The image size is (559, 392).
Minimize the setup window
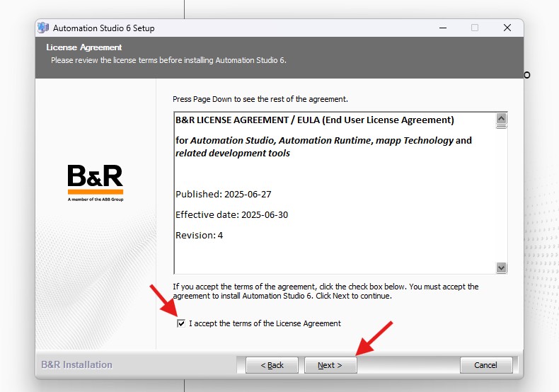click(443, 28)
